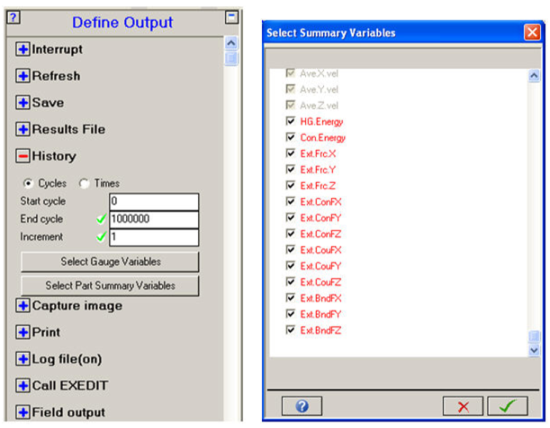Select the Cycles radio button
The image size is (550, 428).
pyautogui.click(x=28, y=183)
